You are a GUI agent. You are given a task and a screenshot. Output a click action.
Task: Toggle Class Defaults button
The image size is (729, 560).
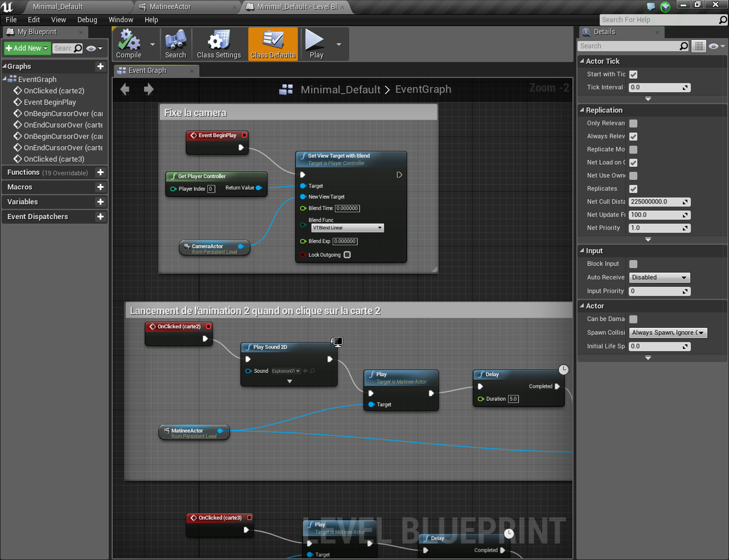(x=273, y=44)
